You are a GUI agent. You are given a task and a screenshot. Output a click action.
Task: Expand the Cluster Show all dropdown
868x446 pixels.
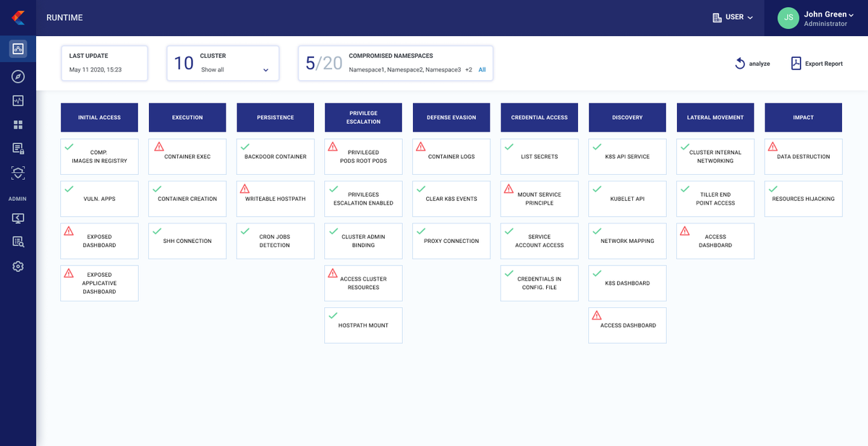coord(234,70)
